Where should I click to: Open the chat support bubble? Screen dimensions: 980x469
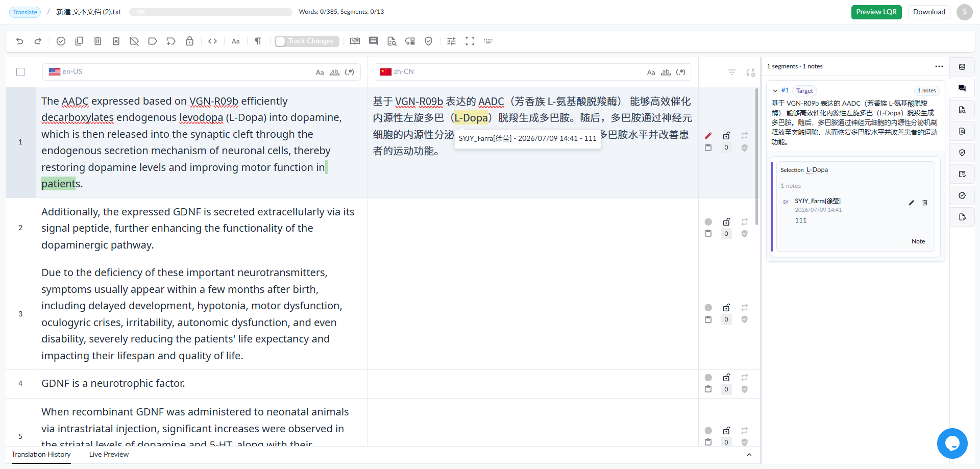point(952,443)
